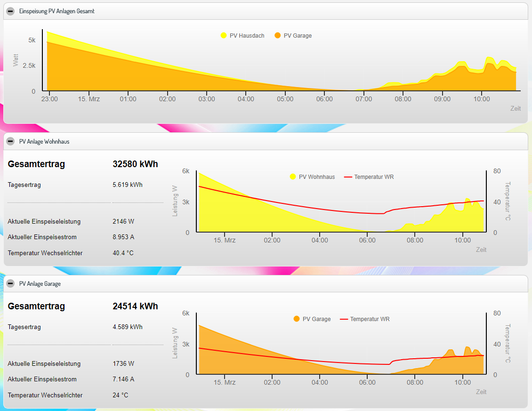Screen dimensions: 532x411
Task: Click the 05:00 tick label on top chart
Action: [285, 99]
